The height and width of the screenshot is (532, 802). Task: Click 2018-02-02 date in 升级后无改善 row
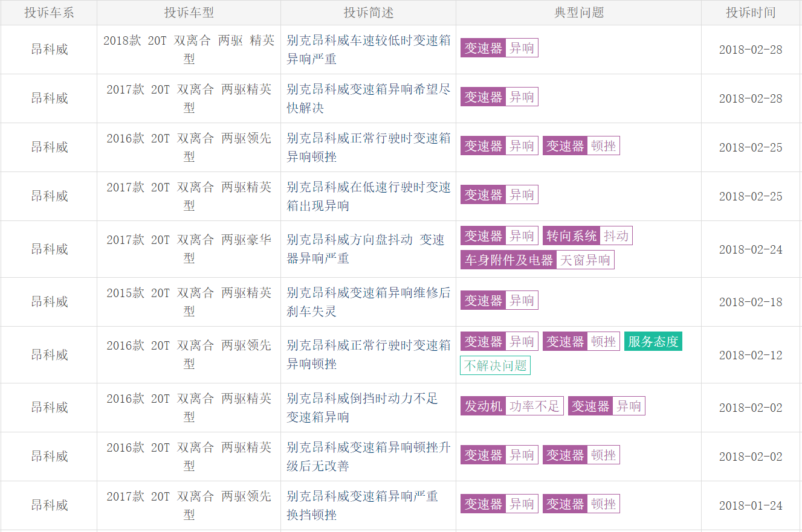click(x=751, y=457)
